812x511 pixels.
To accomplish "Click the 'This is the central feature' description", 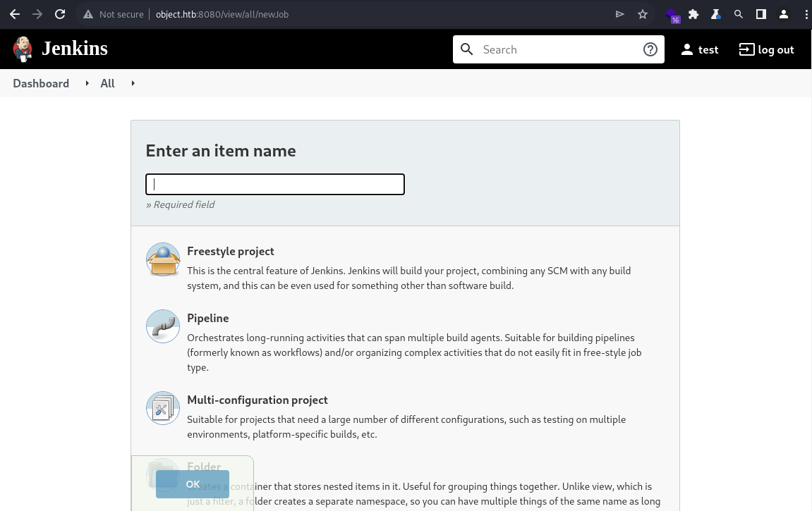I will point(409,278).
